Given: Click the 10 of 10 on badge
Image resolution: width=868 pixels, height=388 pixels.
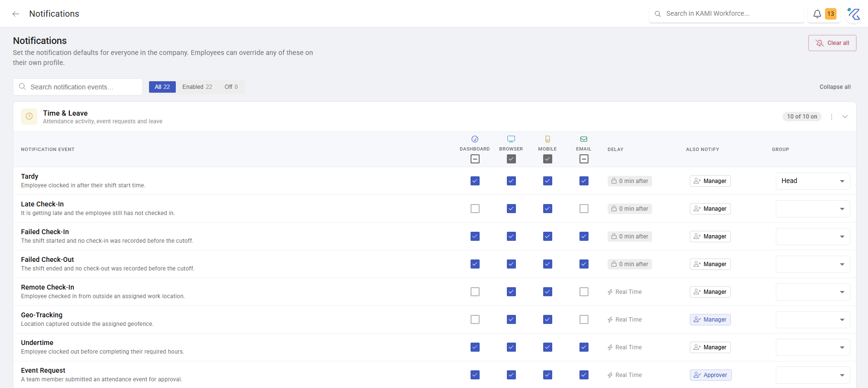Looking at the screenshot, I should click(x=802, y=117).
